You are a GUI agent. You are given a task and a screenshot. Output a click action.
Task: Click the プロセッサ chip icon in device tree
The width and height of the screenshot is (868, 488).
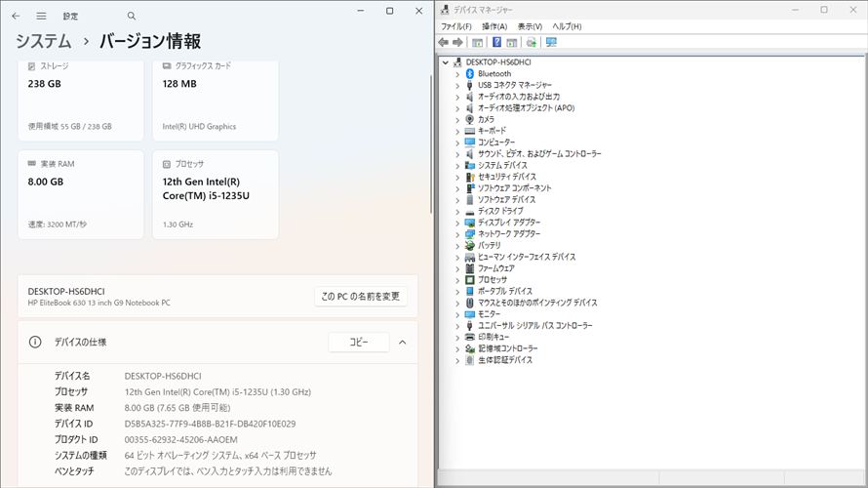(470, 279)
